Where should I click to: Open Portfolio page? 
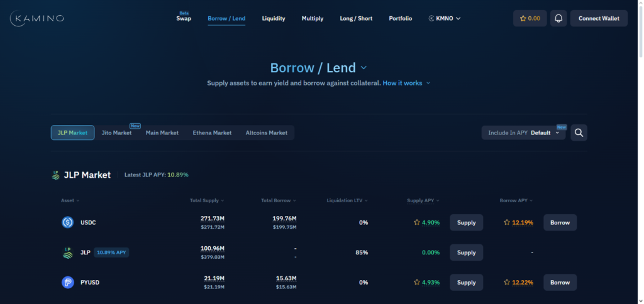click(401, 18)
